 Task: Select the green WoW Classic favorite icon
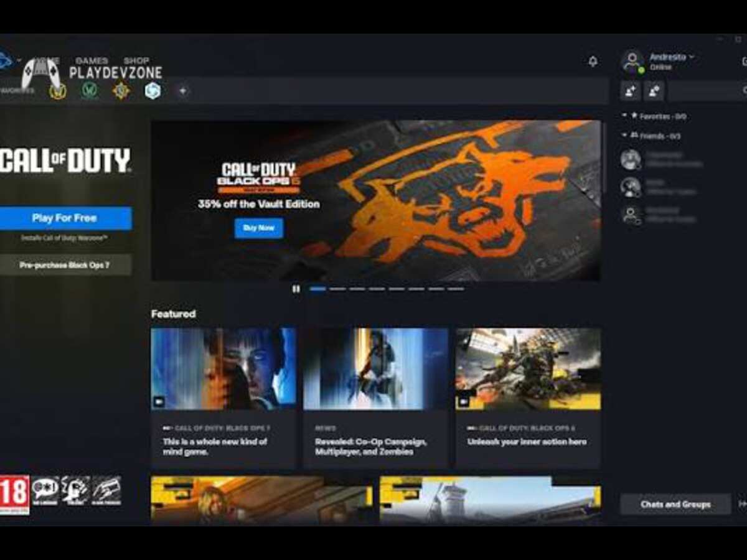coord(90,91)
